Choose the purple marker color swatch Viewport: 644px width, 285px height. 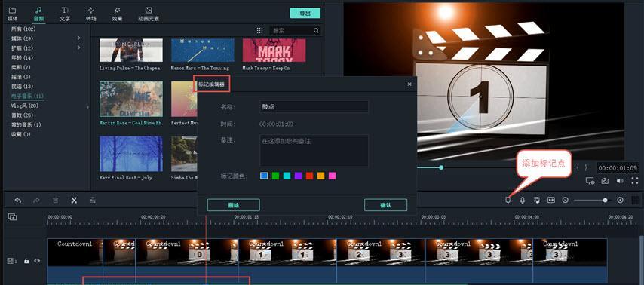pyautogui.click(x=298, y=176)
